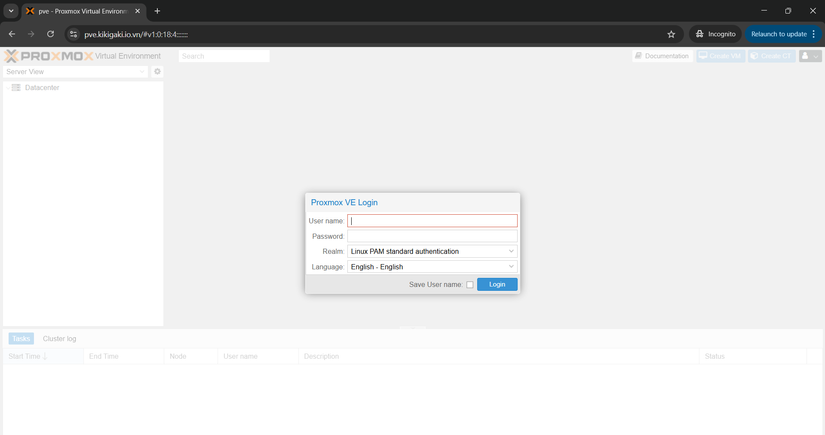Open site information icon in address bar
Screen dimensions: 825x435
[74, 34]
